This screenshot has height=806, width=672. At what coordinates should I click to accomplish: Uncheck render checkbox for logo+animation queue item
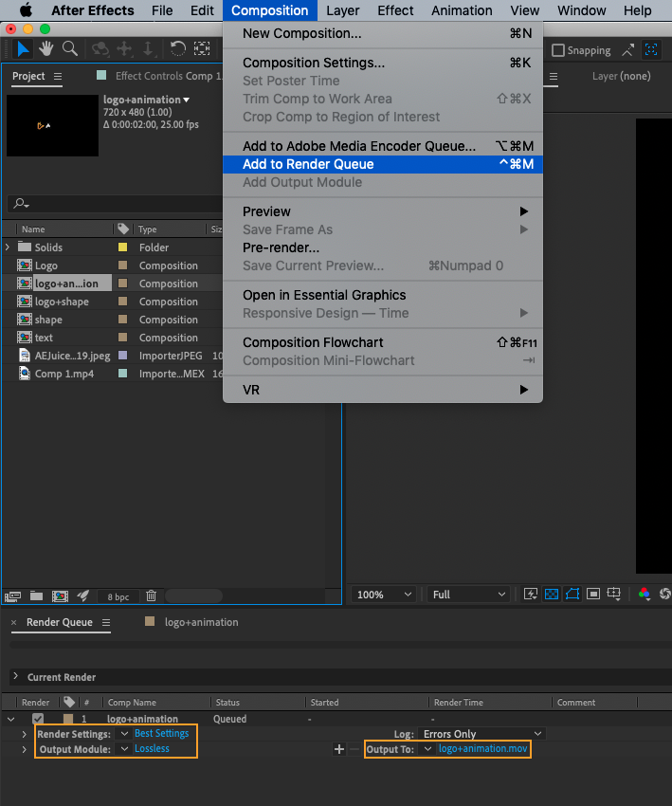point(38,719)
